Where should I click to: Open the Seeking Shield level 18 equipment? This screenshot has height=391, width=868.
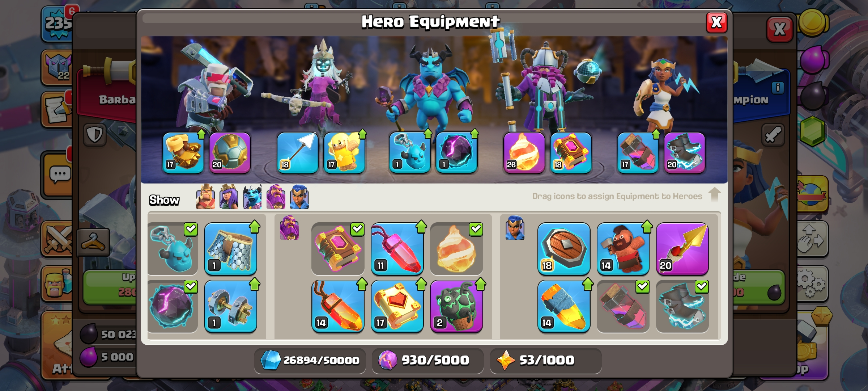pos(563,249)
